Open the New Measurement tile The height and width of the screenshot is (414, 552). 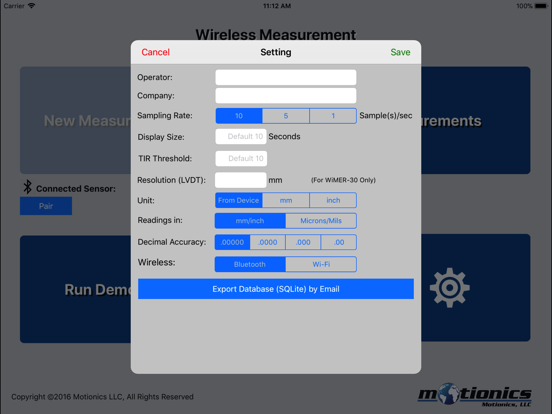(x=75, y=120)
